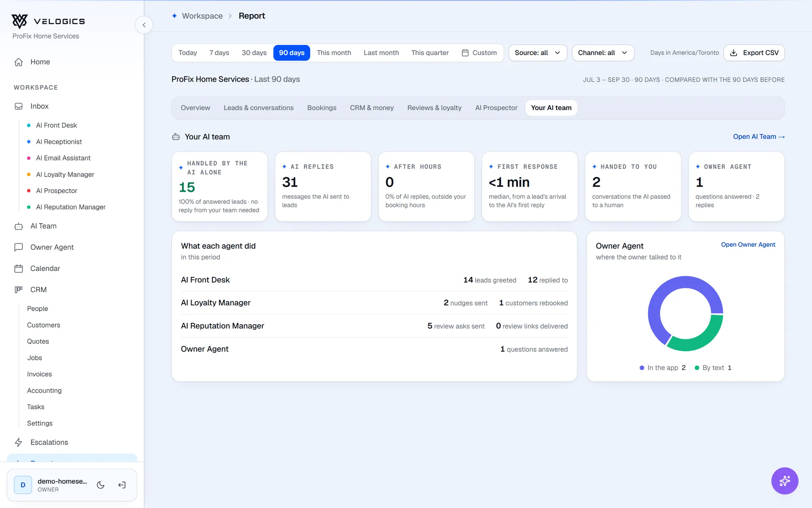The image size is (812, 508).
Task: Switch to the Bookings tab
Action: 322,108
